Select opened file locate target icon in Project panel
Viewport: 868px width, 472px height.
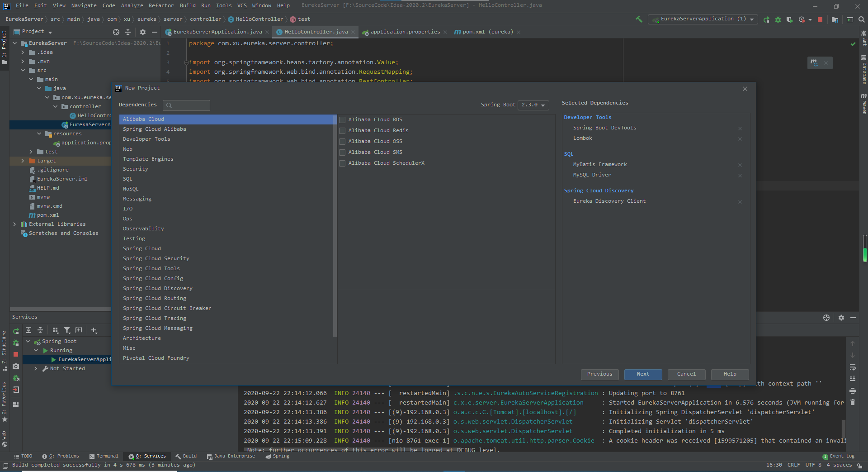(x=116, y=32)
